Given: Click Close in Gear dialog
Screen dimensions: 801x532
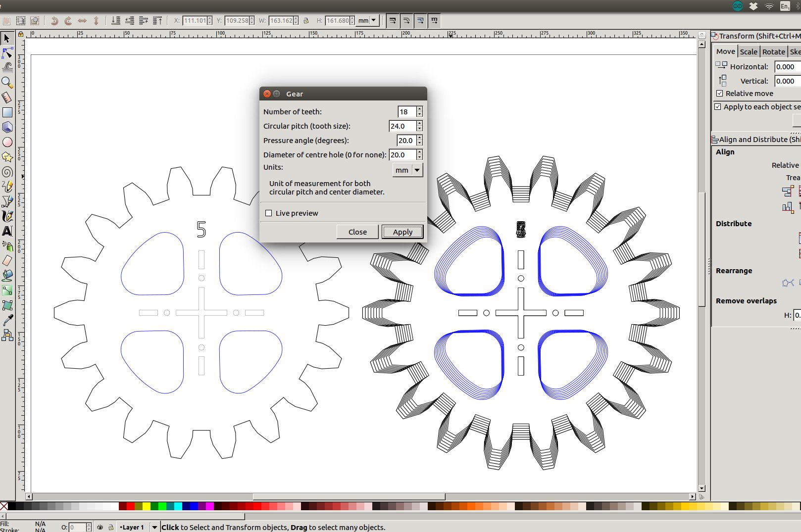Looking at the screenshot, I should pos(357,232).
